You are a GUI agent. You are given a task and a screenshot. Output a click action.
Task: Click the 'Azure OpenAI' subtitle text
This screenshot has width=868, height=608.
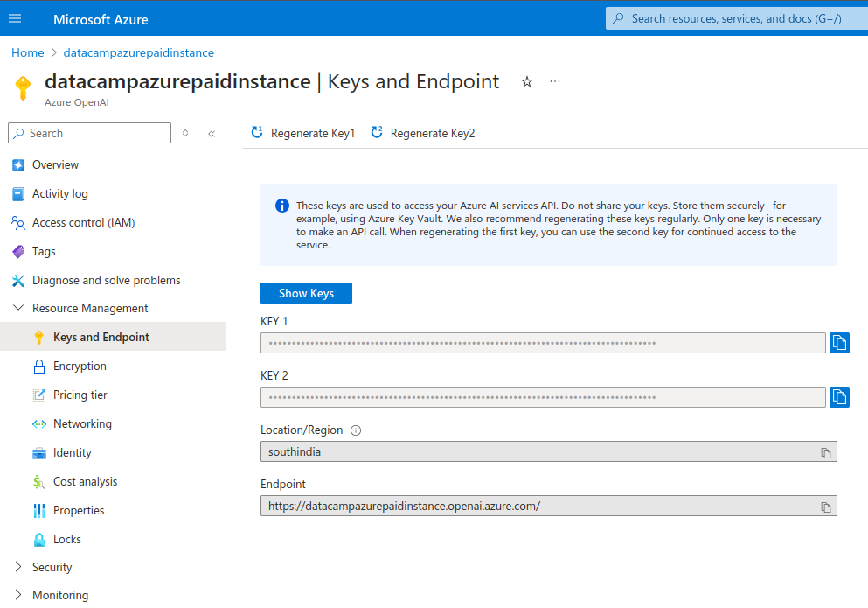point(77,102)
